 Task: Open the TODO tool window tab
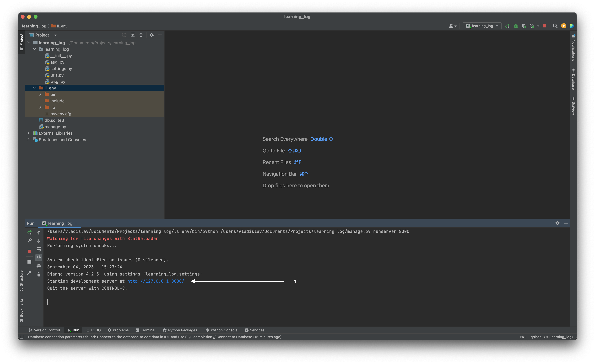pyautogui.click(x=93, y=330)
